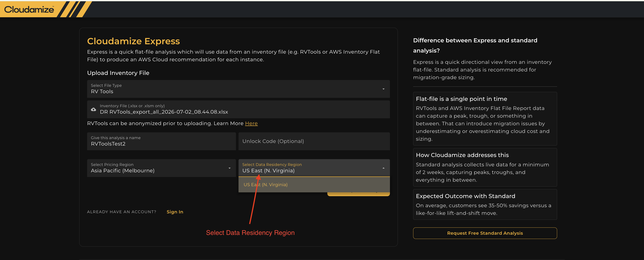Click the Inventory File upload field

pos(238,109)
